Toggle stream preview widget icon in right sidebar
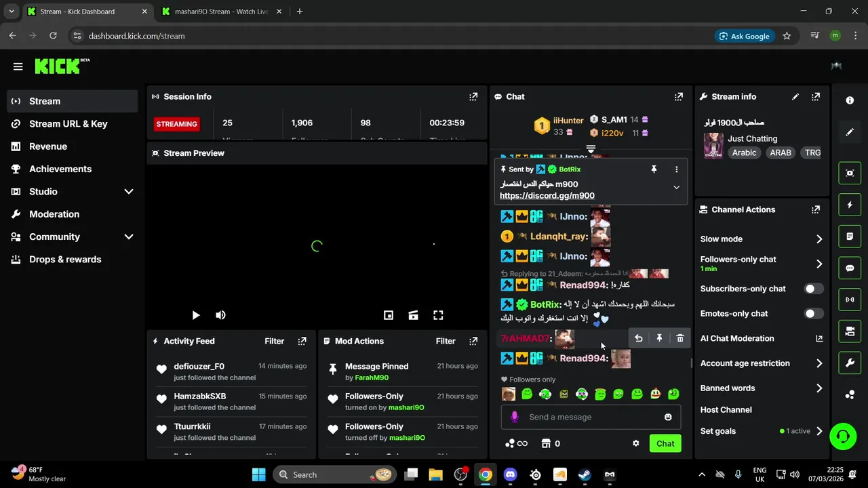868x488 pixels. click(850, 173)
